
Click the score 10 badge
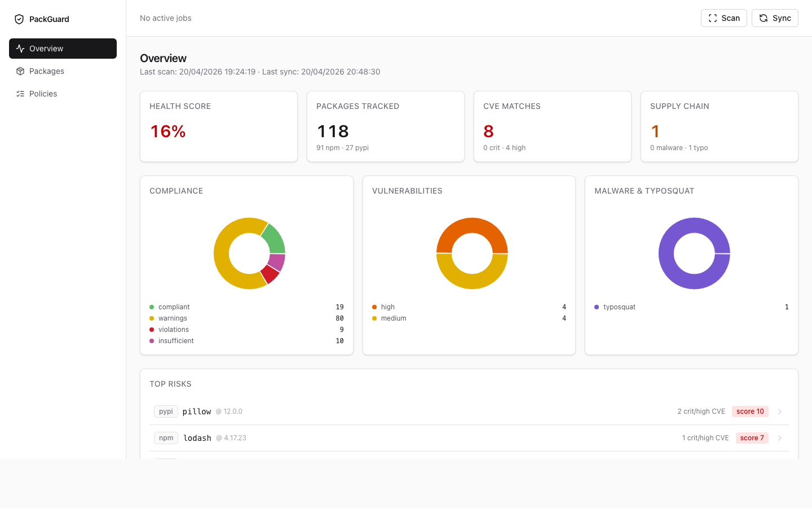pos(750,411)
